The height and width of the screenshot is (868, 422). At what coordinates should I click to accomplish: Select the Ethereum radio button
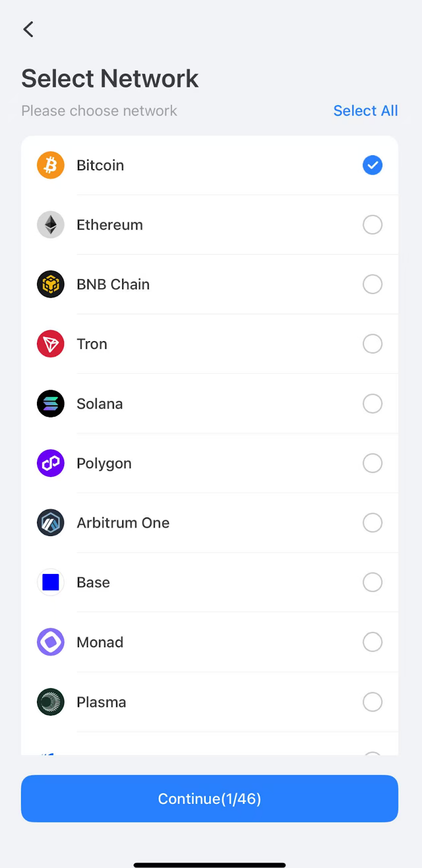(373, 225)
